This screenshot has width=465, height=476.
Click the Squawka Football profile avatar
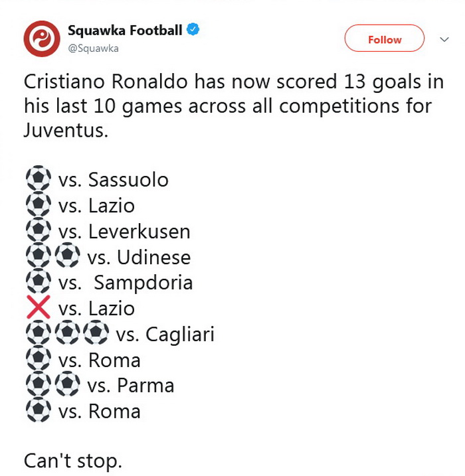[x=42, y=39]
